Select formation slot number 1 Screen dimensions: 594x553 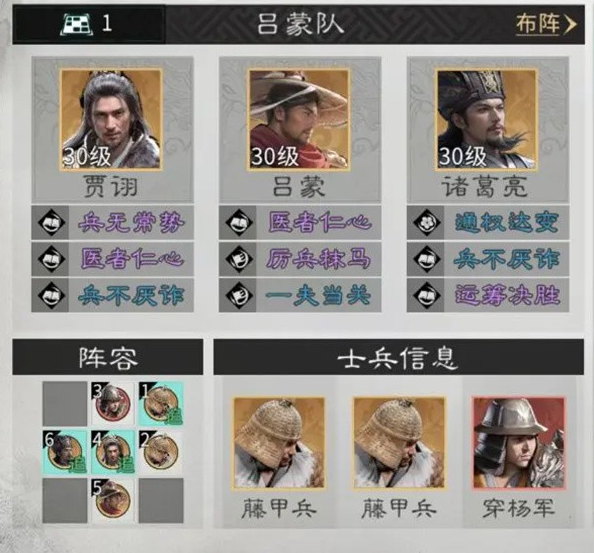point(161,404)
